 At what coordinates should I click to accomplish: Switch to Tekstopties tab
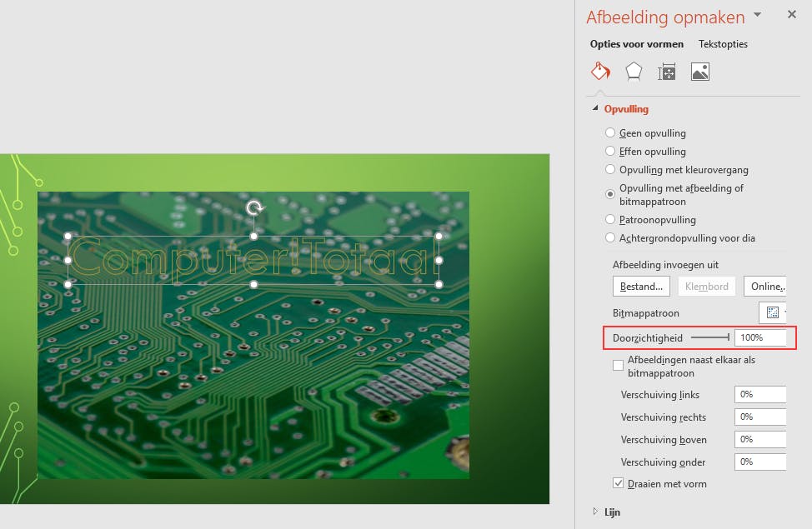723,44
